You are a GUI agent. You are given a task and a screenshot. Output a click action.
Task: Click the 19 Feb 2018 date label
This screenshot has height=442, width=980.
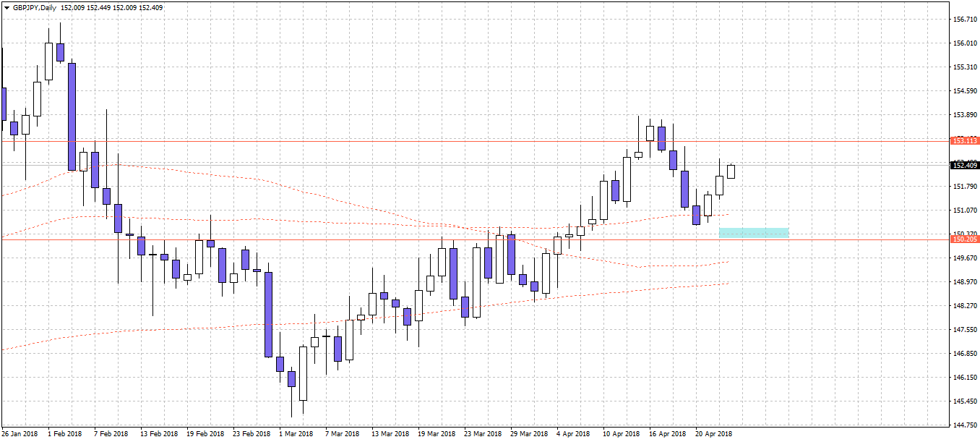click(205, 434)
